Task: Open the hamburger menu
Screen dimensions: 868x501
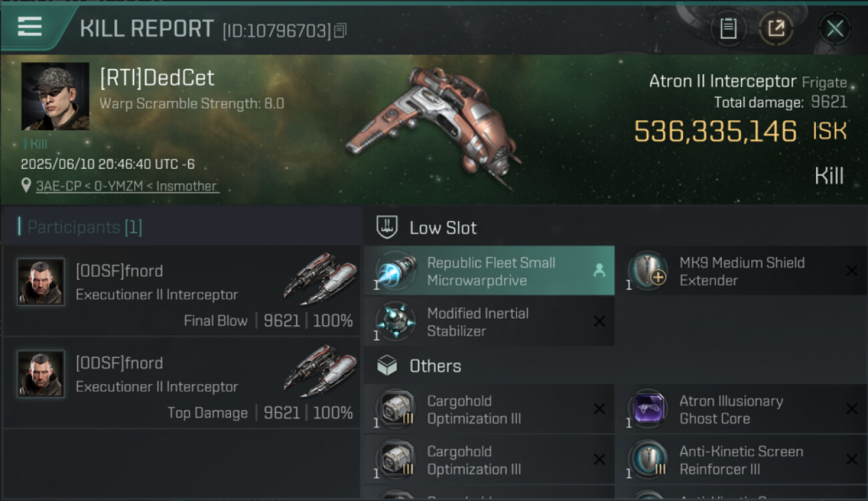Action: point(30,27)
